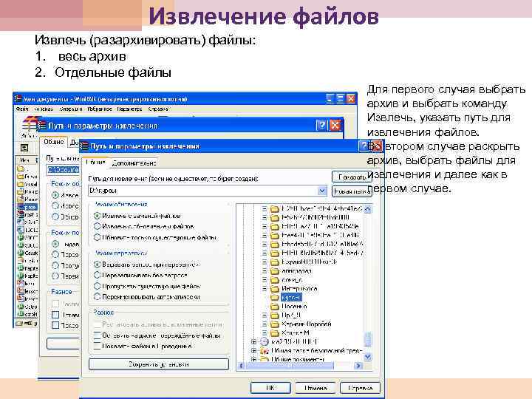Open the extraction path dropdown arrow
This screenshot has height=399, width=532.
pos(322,191)
